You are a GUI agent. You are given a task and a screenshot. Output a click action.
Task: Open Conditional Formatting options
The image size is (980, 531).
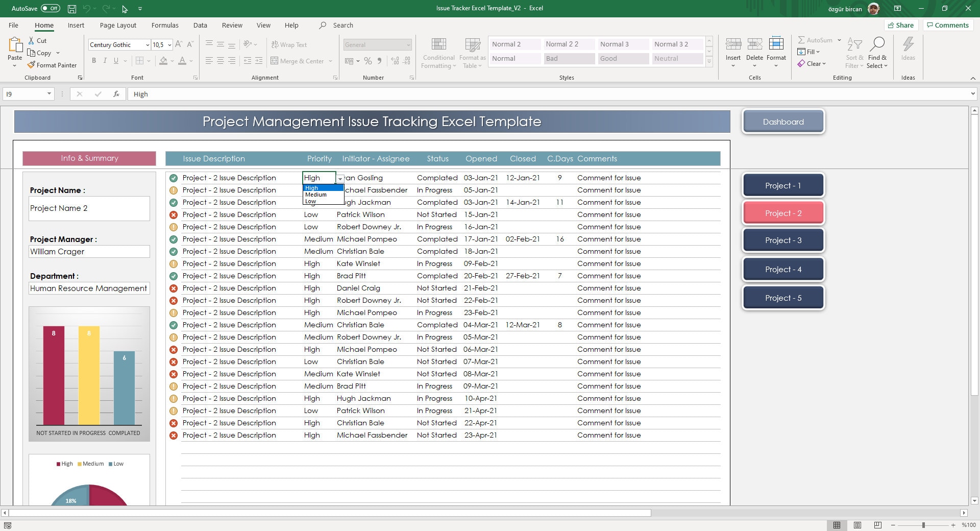438,53
